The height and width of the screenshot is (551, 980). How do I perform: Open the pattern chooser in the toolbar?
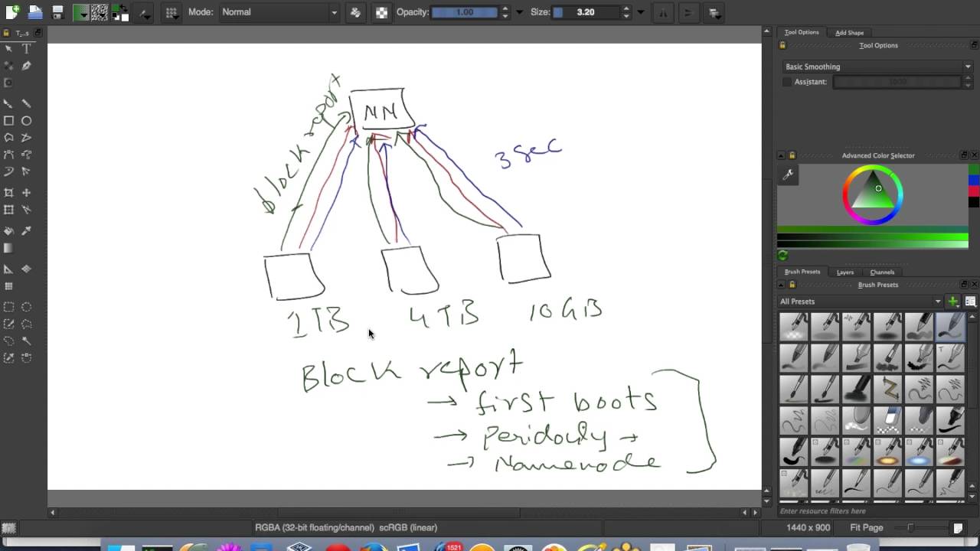coord(101,12)
